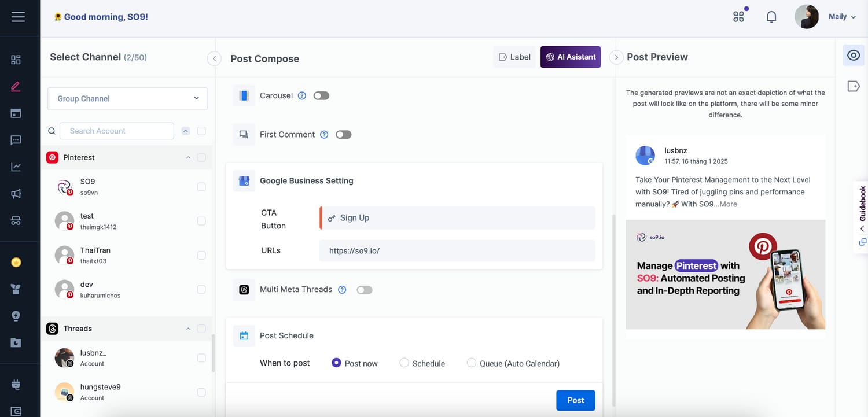The width and height of the screenshot is (868, 417).
Task: Click the Post Compose vertical scrollbar
Action: [613, 309]
